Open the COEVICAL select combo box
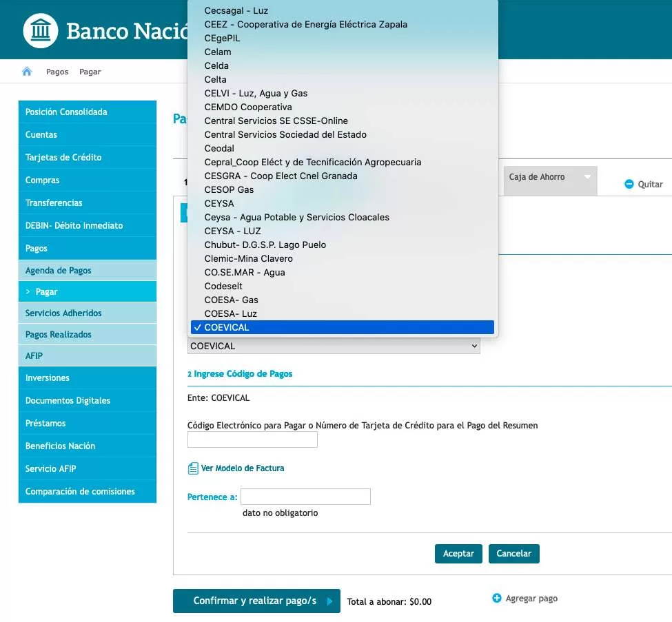The width and height of the screenshot is (672, 622). [334, 346]
